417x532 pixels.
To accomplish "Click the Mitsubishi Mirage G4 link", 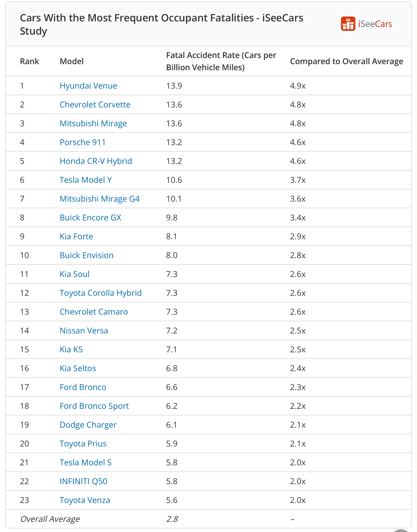I will pos(99,199).
